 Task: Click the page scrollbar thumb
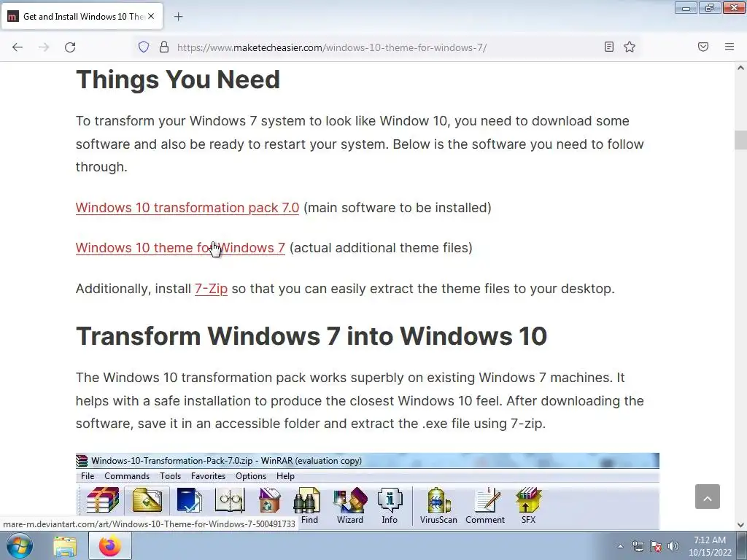point(740,140)
